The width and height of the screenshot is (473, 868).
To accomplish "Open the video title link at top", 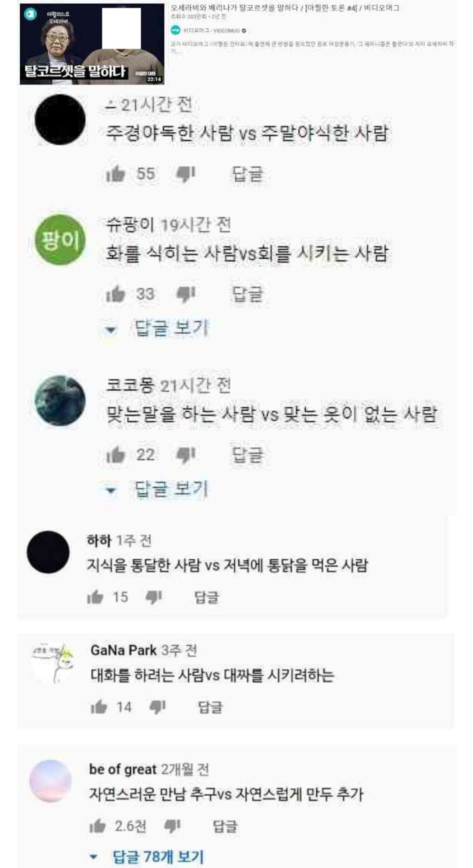I will point(285,7).
